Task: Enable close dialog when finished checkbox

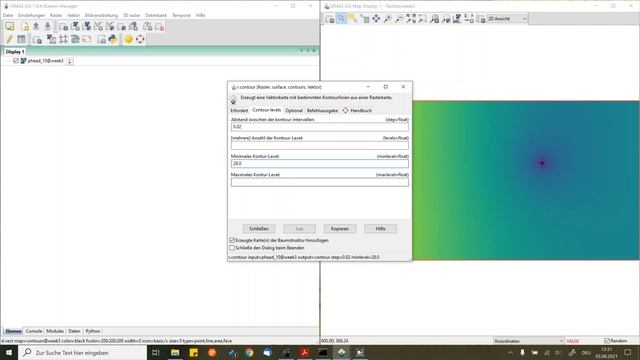Action: click(x=232, y=248)
